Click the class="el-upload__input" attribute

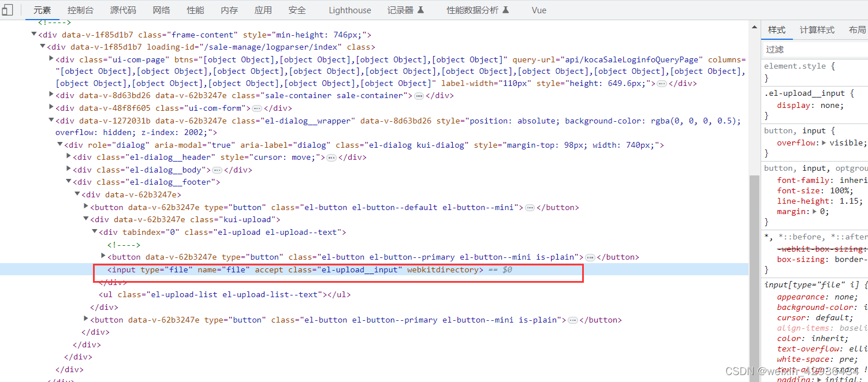[345, 269]
